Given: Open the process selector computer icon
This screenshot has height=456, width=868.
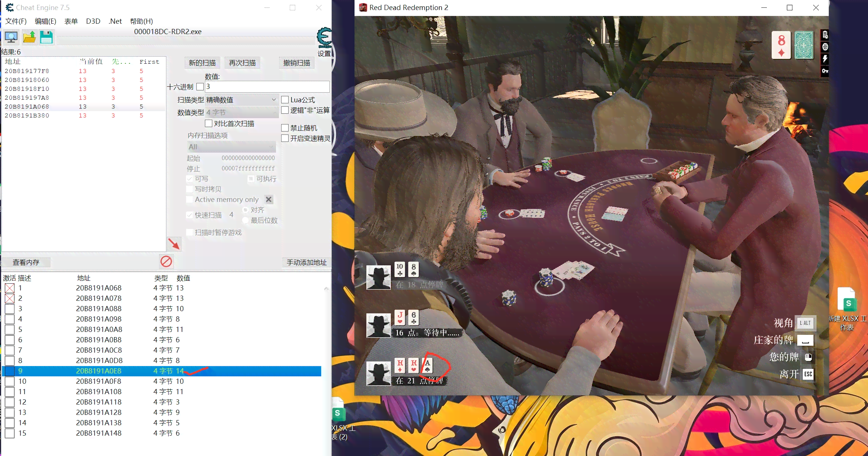Looking at the screenshot, I should click(11, 37).
